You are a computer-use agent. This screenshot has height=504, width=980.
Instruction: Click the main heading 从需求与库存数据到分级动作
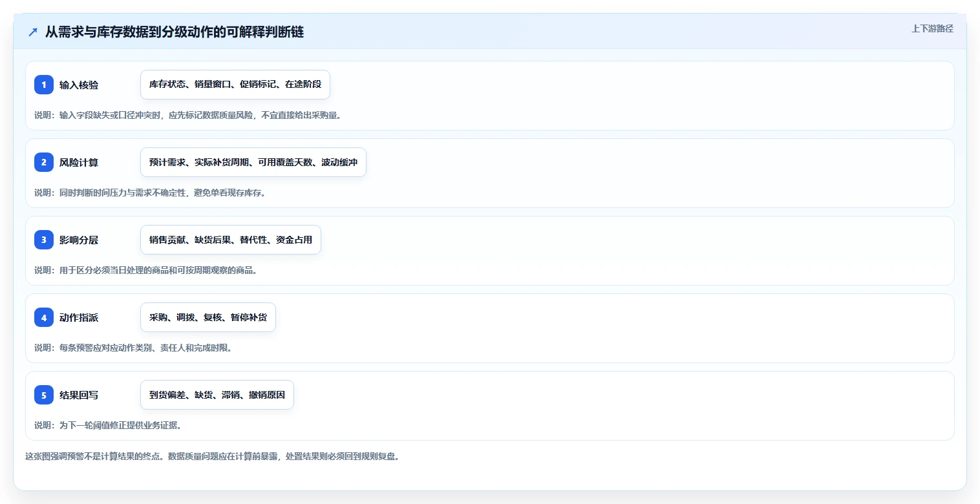175,32
